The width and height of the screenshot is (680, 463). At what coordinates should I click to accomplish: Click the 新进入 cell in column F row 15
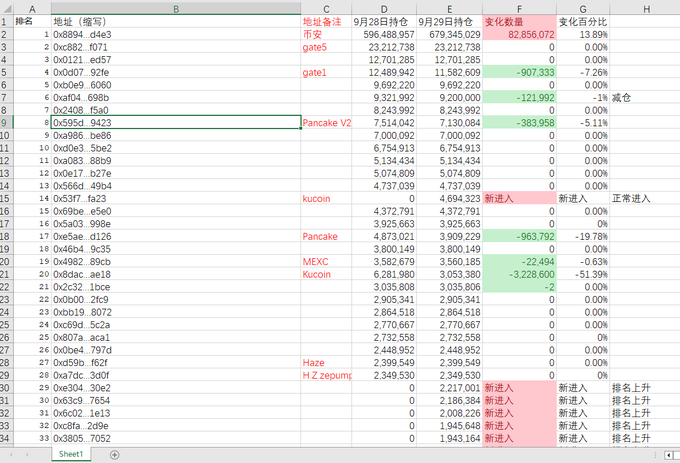click(520, 199)
